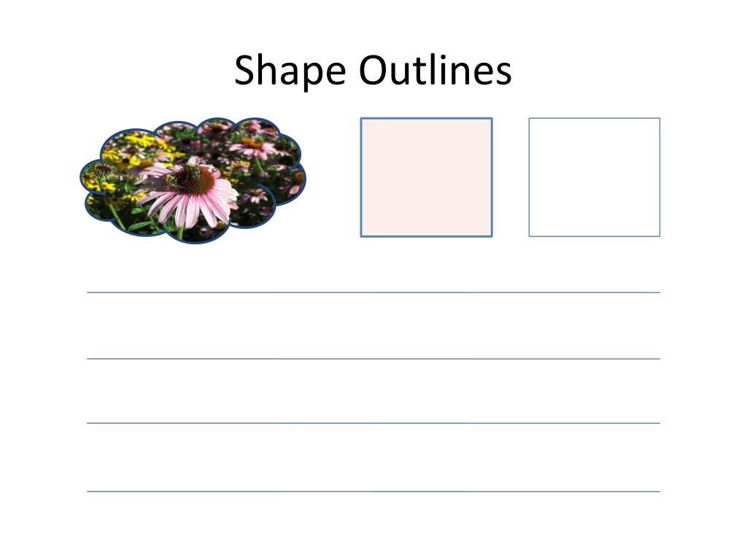Select the "Shape Outlines" title text
747x560 pixels.
tap(373, 71)
